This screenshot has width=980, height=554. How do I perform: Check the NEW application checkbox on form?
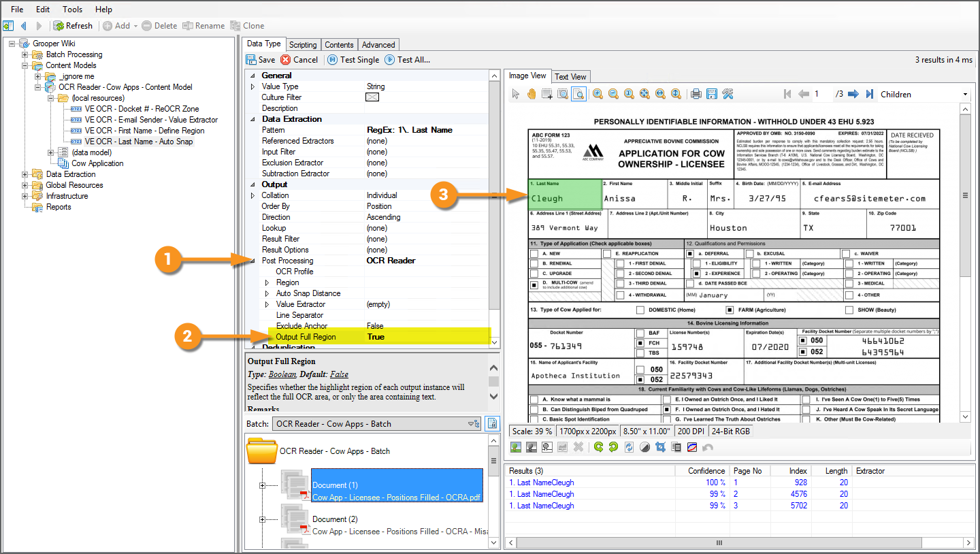[x=534, y=253]
